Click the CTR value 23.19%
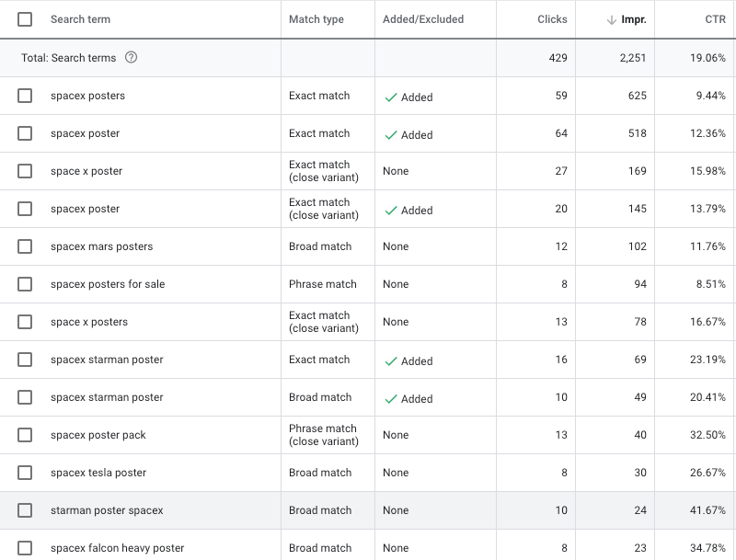Viewport: 736px width, 560px height. pos(707,360)
